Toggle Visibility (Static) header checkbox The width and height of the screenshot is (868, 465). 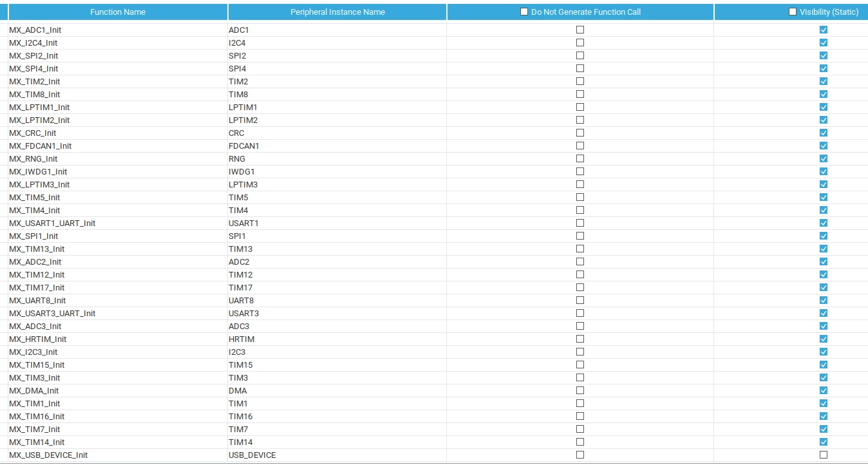(x=793, y=12)
